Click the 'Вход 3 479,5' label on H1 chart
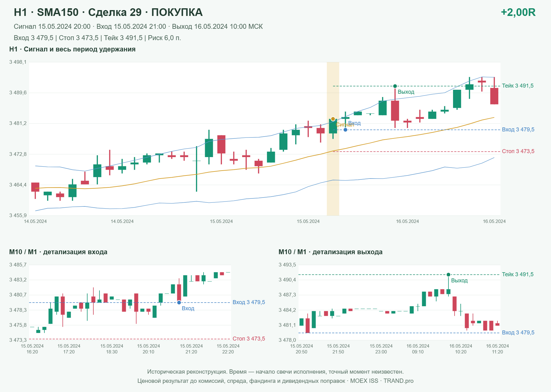This screenshot has height=392, width=551. click(518, 130)
